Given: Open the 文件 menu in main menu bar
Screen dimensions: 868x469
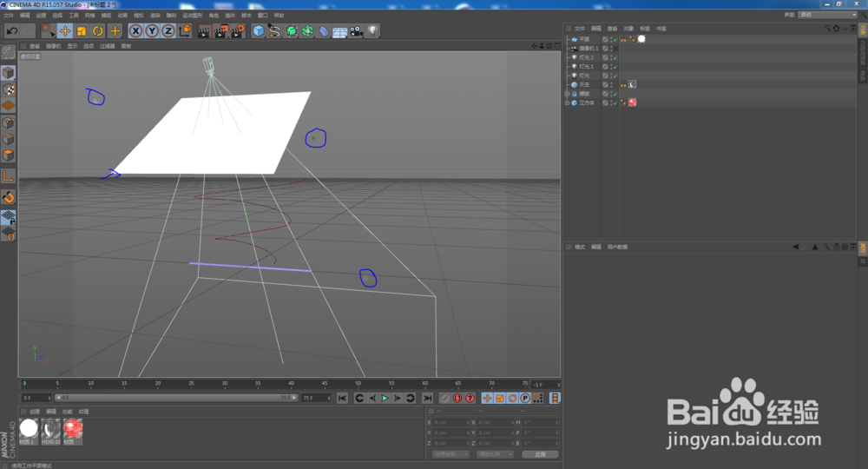Looking at the screenshot, I should point(9,16).
